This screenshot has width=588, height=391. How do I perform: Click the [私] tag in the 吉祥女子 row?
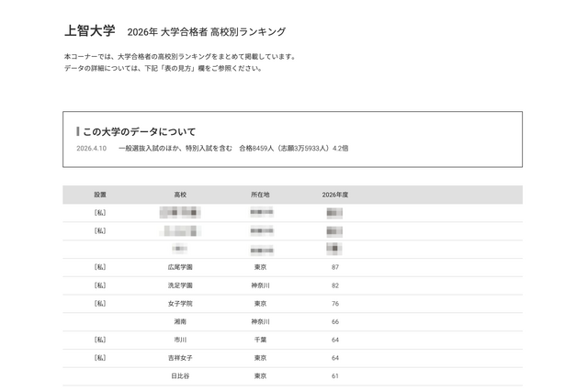click(x=100, y=358)
